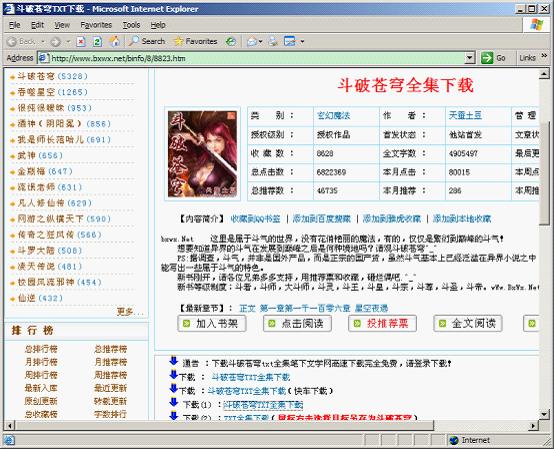Image resolution: width=554 pixels, height=449 pixels.
Task: Expand the Back button history dropdown
Action: click(43, 42)
